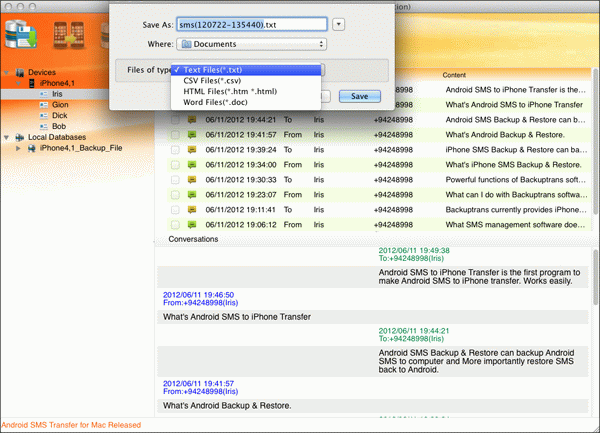Image resolution: width=600 pixels, height=433 pixels.
Task: Check the 19:39:24 message checkbox
Action: (x=175, y=150)
